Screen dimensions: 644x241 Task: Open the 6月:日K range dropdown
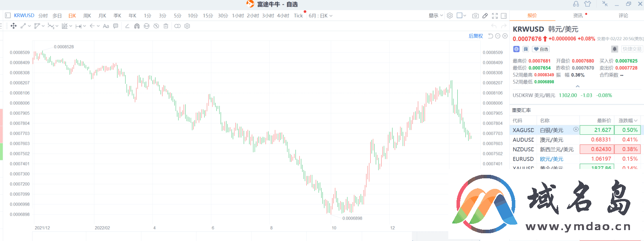point(320,16)
